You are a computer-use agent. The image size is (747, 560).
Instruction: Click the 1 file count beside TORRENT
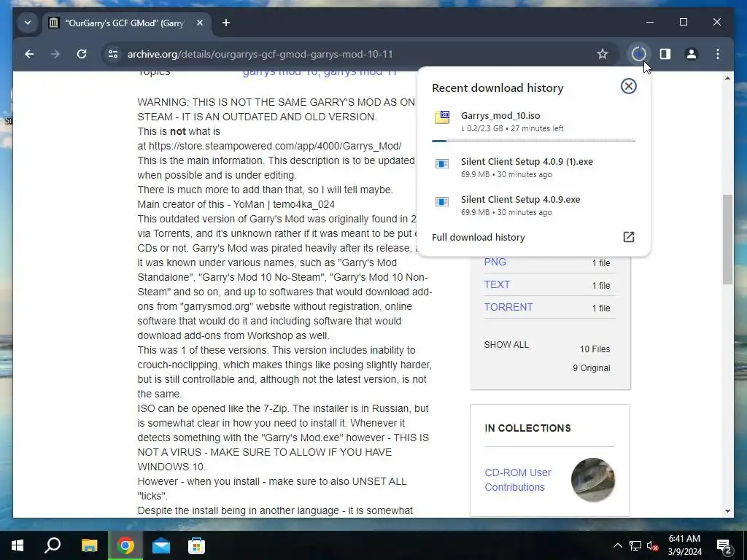[x=601, y=308]
